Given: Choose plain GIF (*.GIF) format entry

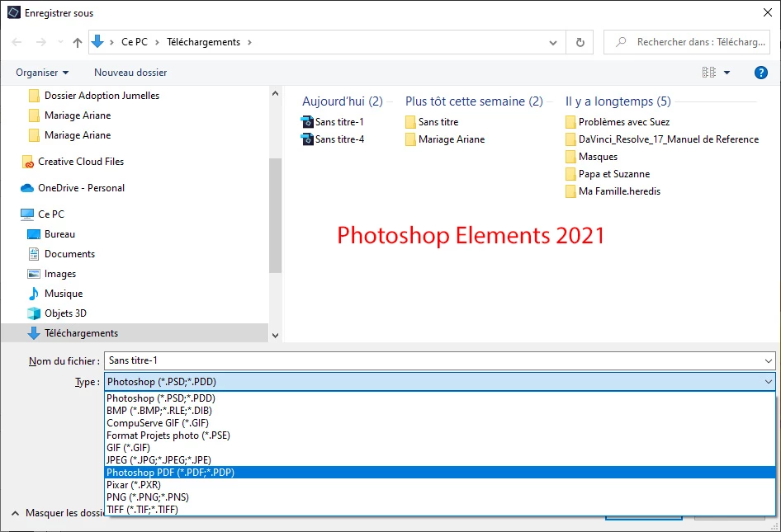Looking at the screenshot, I should point(440,448).
